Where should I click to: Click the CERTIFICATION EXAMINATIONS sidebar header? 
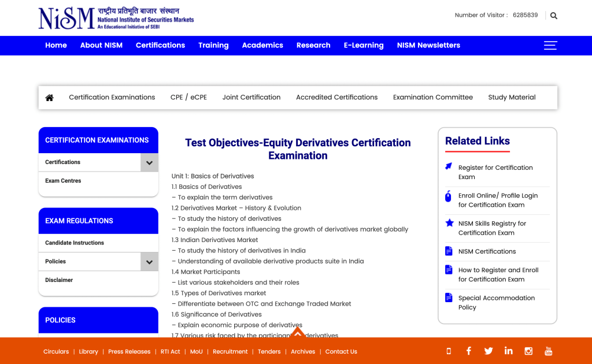pos(98,140)
